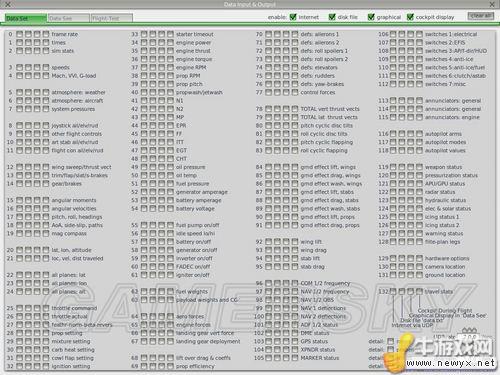Toggle the enable disk file checkbox
The height and width of the screenshot is (375, 500).
332,17
